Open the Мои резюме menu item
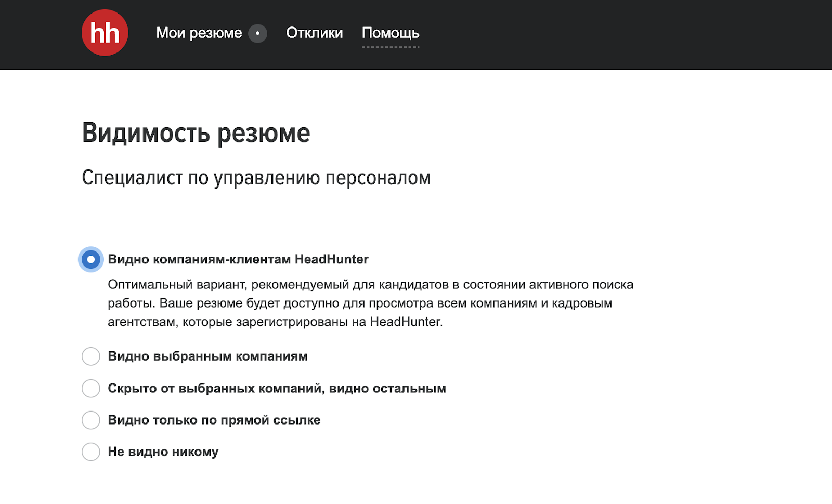This screenshot has height=504, width=832. [x=199, y=33]
